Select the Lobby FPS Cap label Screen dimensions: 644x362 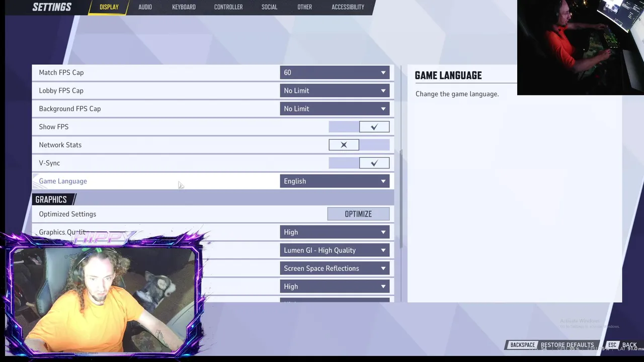[x=61, y=90]
